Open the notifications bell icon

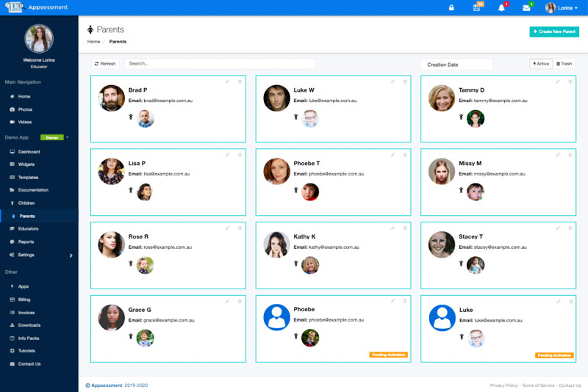tap(501, 8)
